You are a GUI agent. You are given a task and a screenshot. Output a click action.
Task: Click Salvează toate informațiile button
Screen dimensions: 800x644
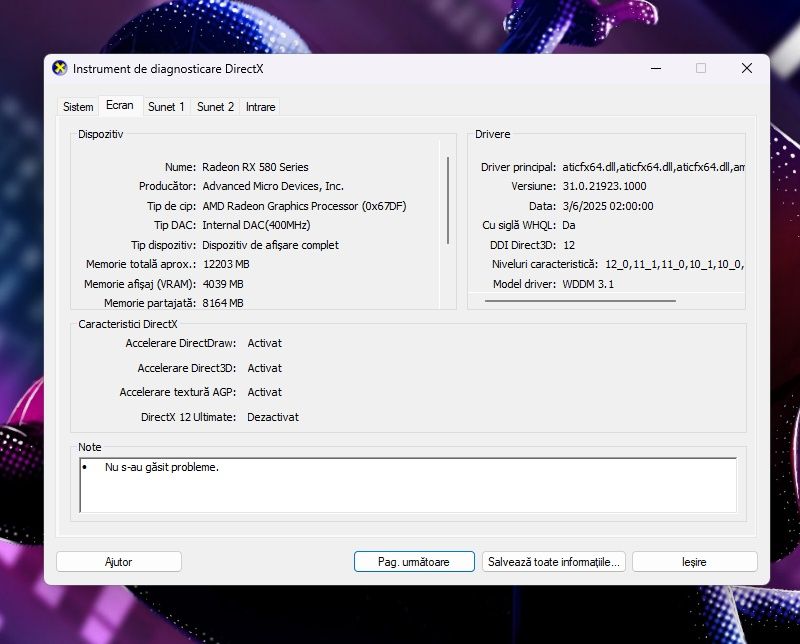coord(554,562)
